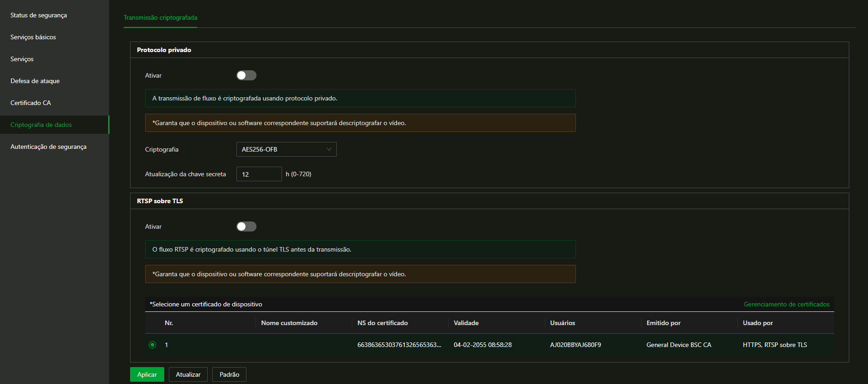Click the private protocol encryption info message
This screenshot has width=868, height=384.
tap(360, 98)
